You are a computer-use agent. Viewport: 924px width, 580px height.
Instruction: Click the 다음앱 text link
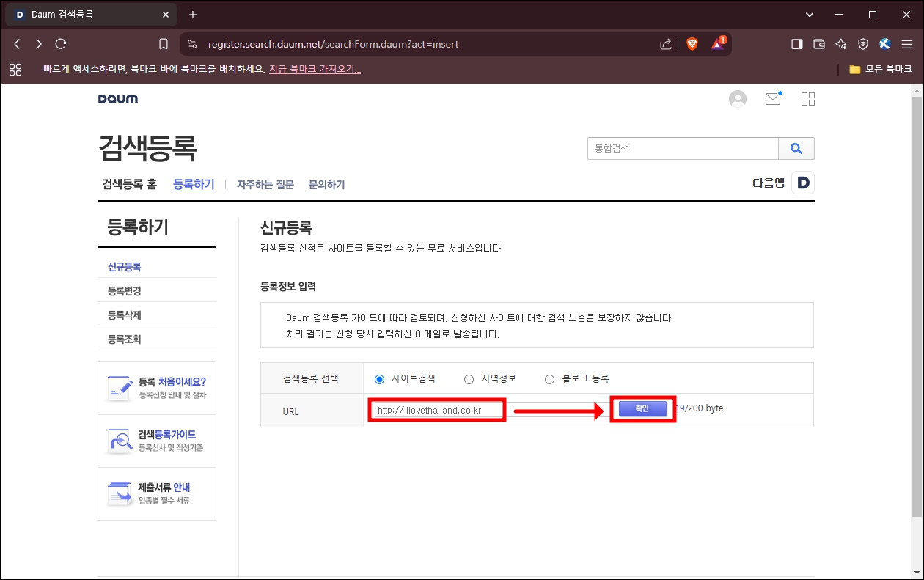coord(769,183)
